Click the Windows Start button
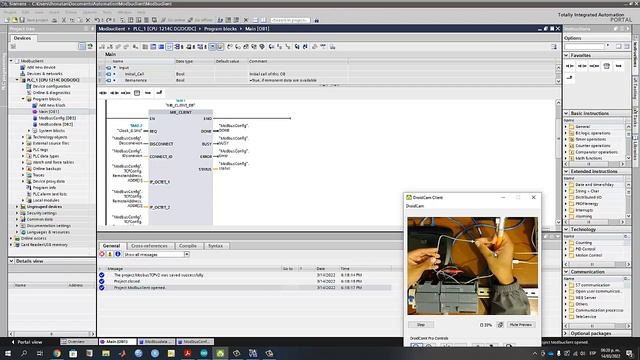Viewport: 640px width, 360px height. (8, 353)
